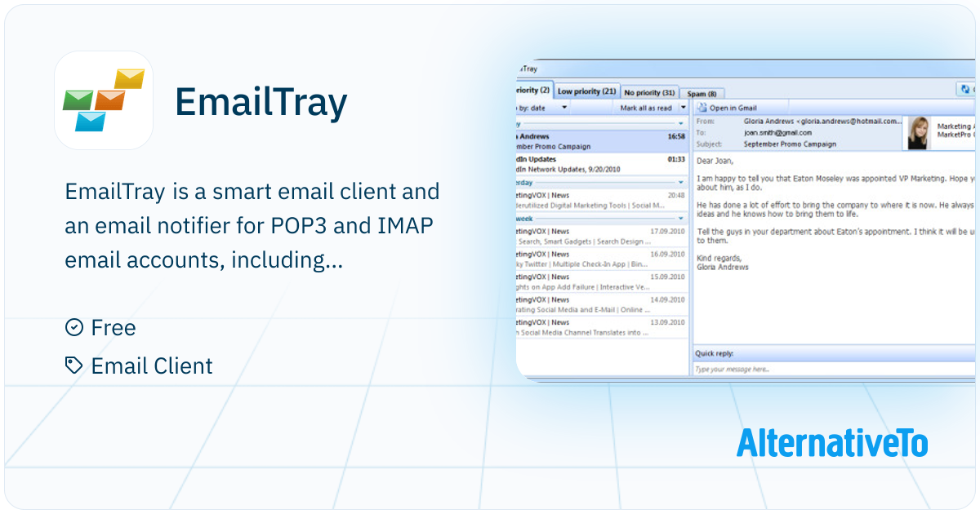Click the refresh icon at toolbar right
The height and width of the screenshot is (514, 980).
tap(967, 90)
